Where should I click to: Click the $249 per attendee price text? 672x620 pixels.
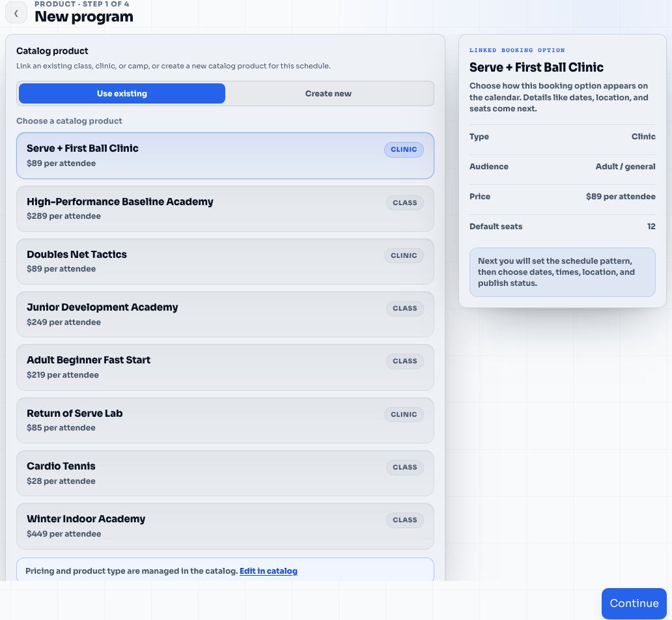(64, 322)
